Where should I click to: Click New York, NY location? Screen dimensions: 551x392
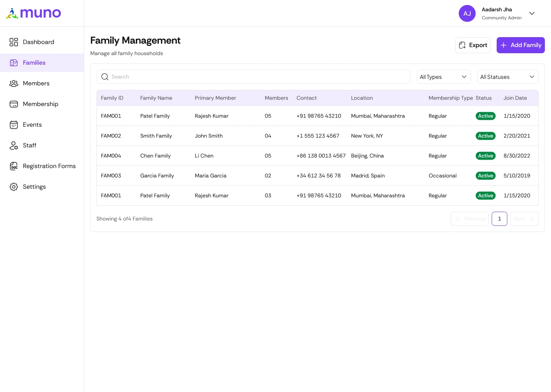click(367, 136)
